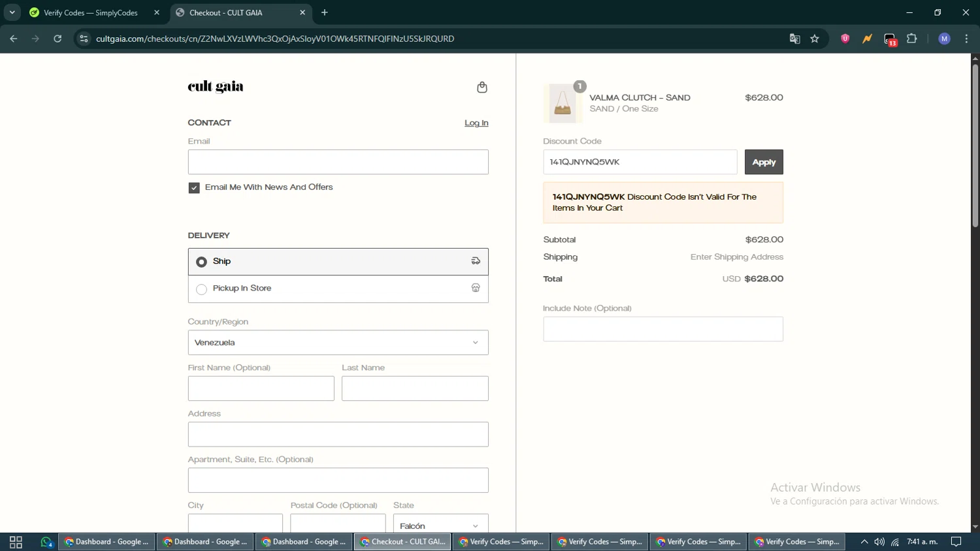Image resolution: width=980 pixels, height=551 pixels.
Task: Switch to Checkout - CULT GAIA tab
Action: 241,12
